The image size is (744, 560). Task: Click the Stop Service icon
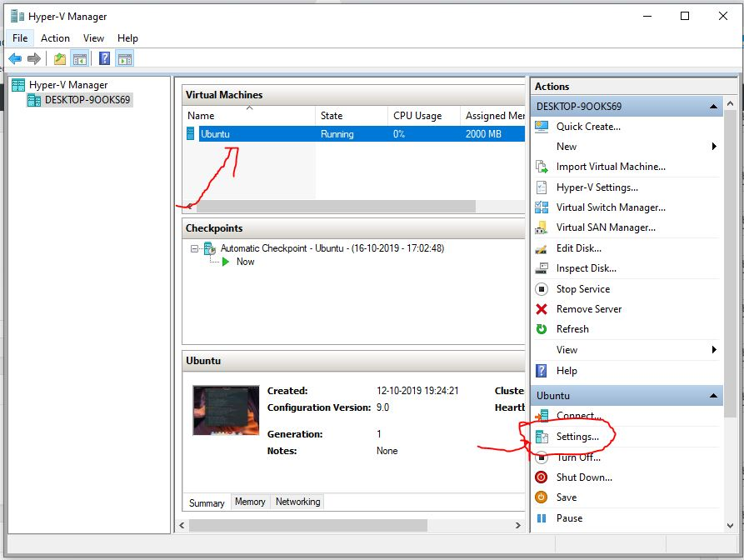point(542,289)
